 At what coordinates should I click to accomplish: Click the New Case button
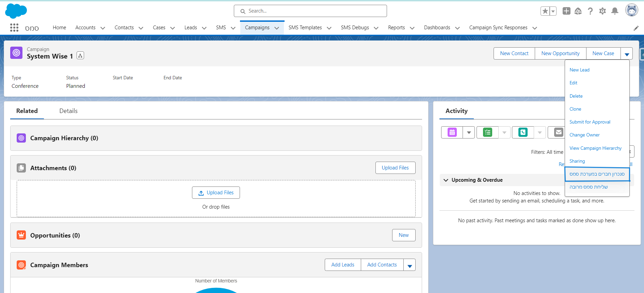(x=603, y=53)
